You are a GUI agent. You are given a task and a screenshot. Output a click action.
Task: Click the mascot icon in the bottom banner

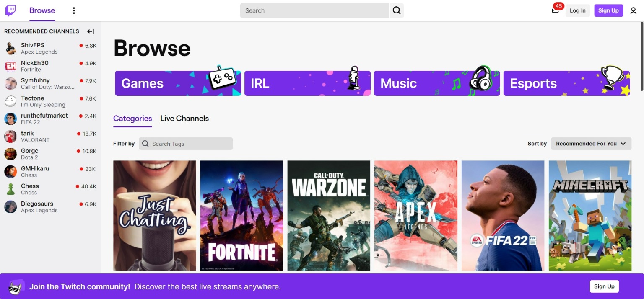tap(16, 287)
